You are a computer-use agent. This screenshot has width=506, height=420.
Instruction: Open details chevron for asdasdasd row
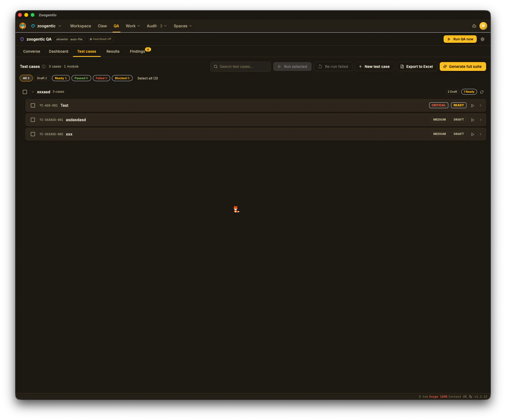[x=481, y=120]
